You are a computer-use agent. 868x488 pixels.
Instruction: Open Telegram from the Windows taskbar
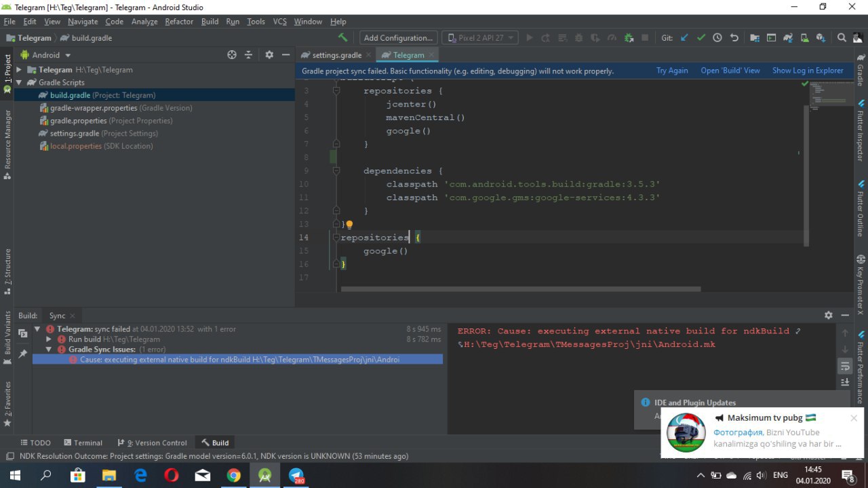tap(296, 476)
